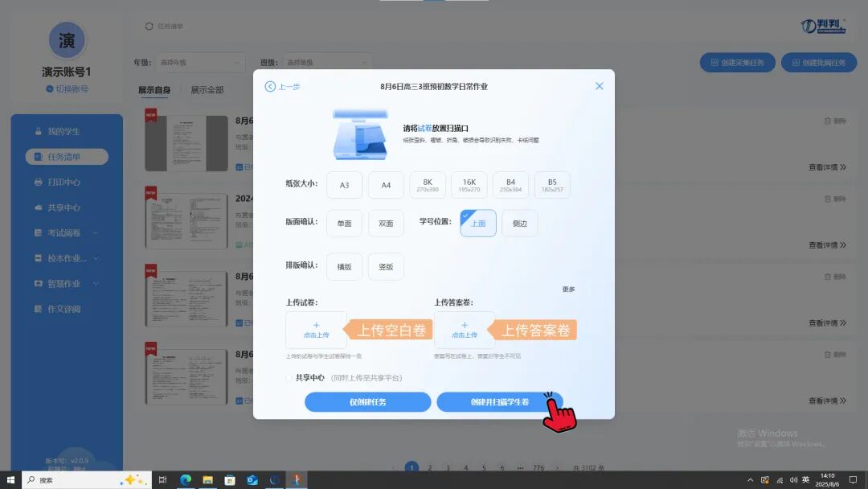Choose 双面 for 版面确认
Image resolution: width=868 pixels, height=489 pixels.
click(x=386, y=224)
